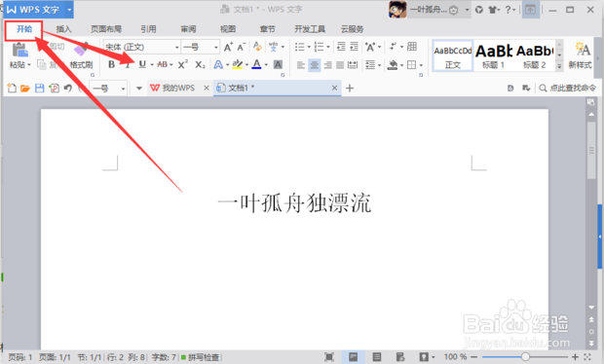Close the 文档1 document tab

tap(334, 89)
